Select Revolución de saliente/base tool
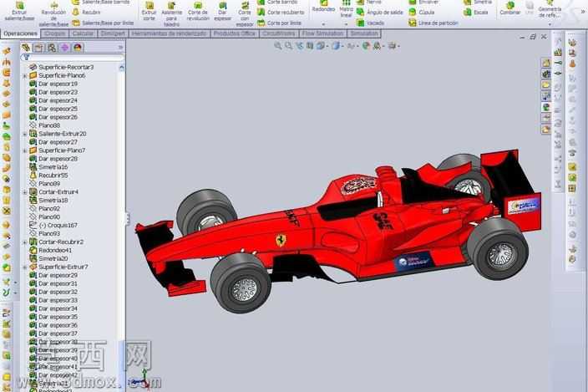The width and height of the screenshot is (588, 392). pyautogui.click(x=53, y=14)
